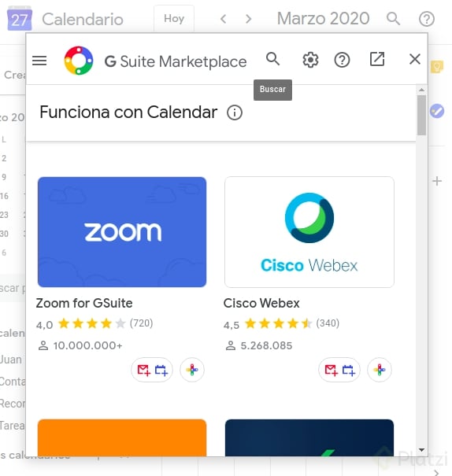This screenshot has width=452, height=476.
Task: Click the Marketplace scrollbar down arrow
Action: 421,449
